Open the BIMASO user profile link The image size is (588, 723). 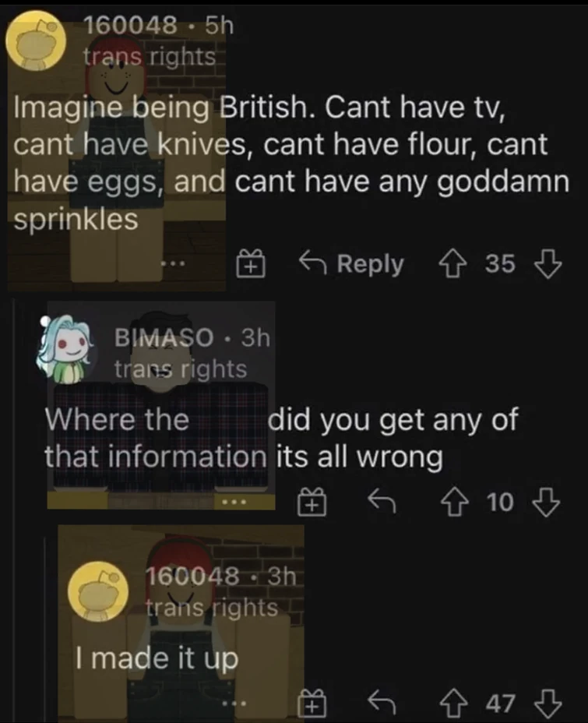click(164, 337)
